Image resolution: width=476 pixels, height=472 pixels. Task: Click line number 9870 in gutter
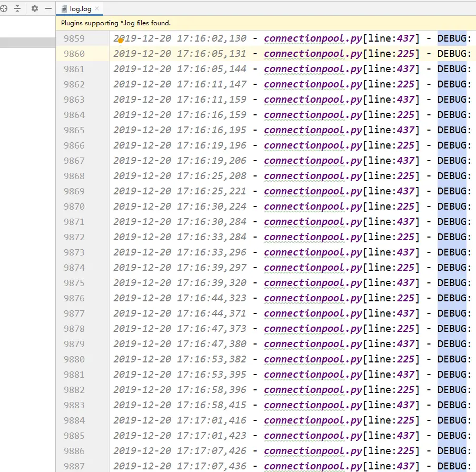(x=74, y=206)
